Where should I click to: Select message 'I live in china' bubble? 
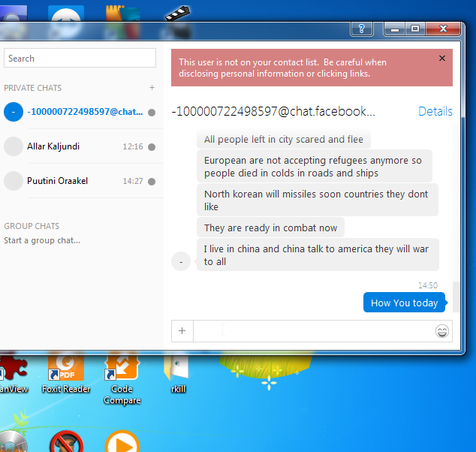tap(318, 255)
